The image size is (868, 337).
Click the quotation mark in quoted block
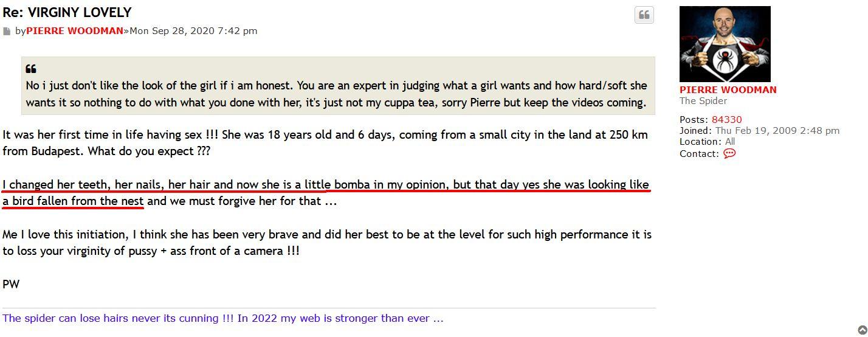(x=31, y=69)
